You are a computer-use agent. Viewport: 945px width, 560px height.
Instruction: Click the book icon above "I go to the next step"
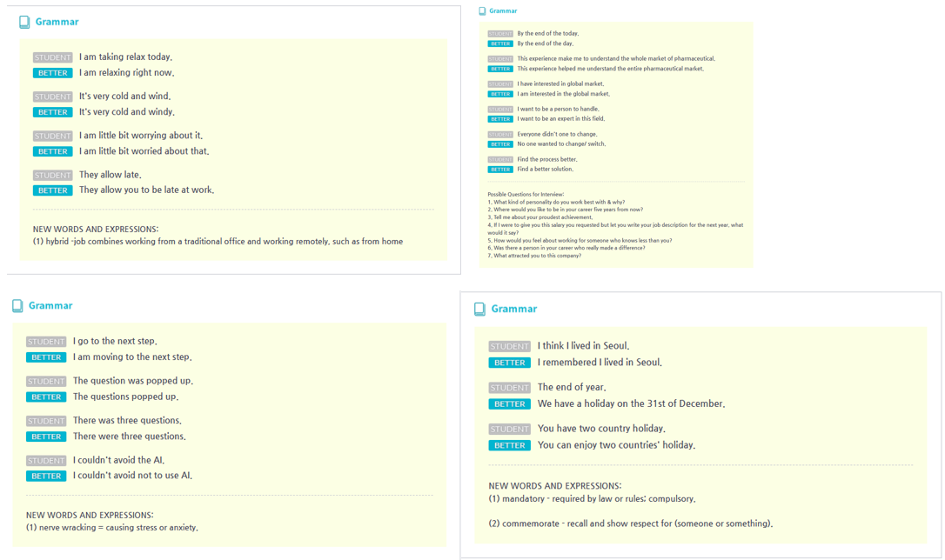click(x=17, y=306)
